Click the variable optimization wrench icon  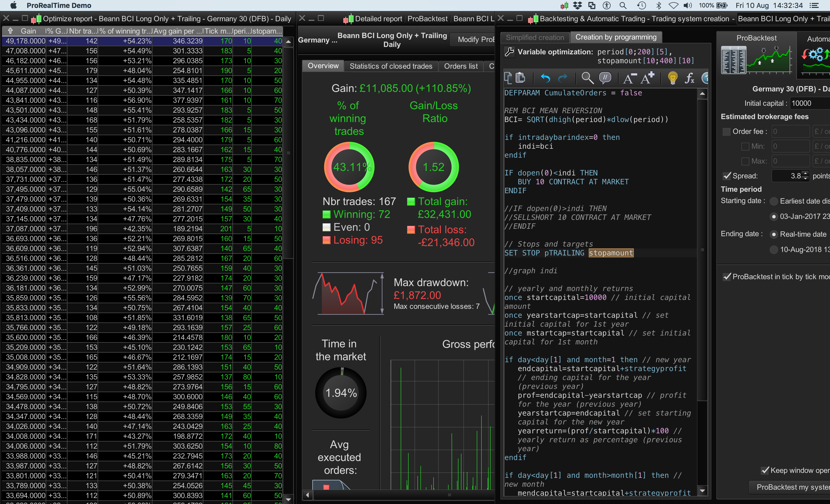[x=509, y=52]
